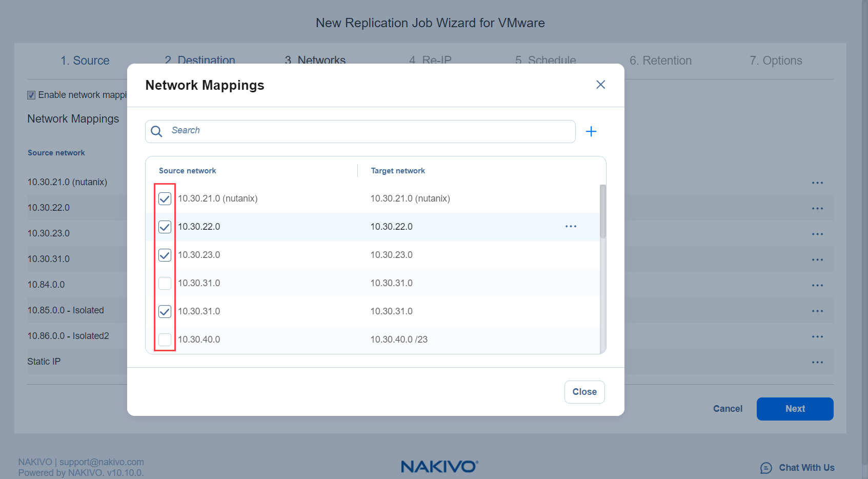Click the magnifier icon in search box
Screen dimensions: 868x479
click(157, 131)
